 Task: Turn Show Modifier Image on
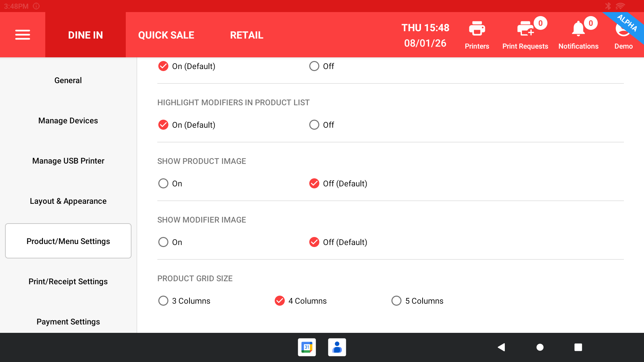(x=163, y=242)
